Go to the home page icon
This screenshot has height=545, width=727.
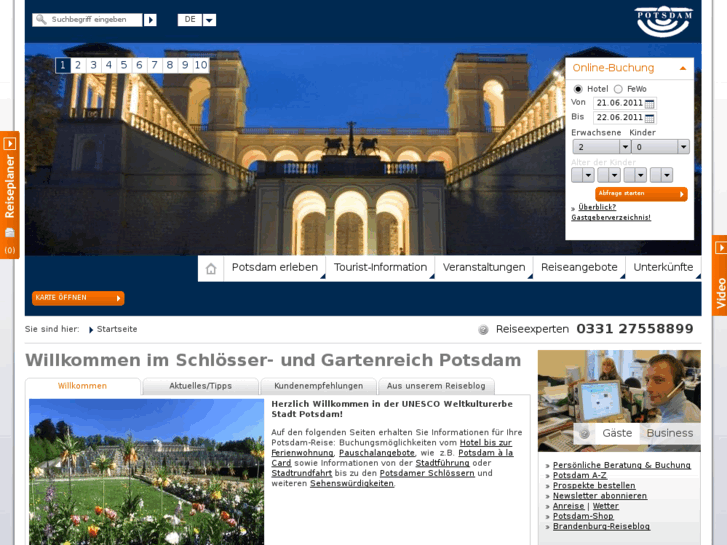click(211, 269)
